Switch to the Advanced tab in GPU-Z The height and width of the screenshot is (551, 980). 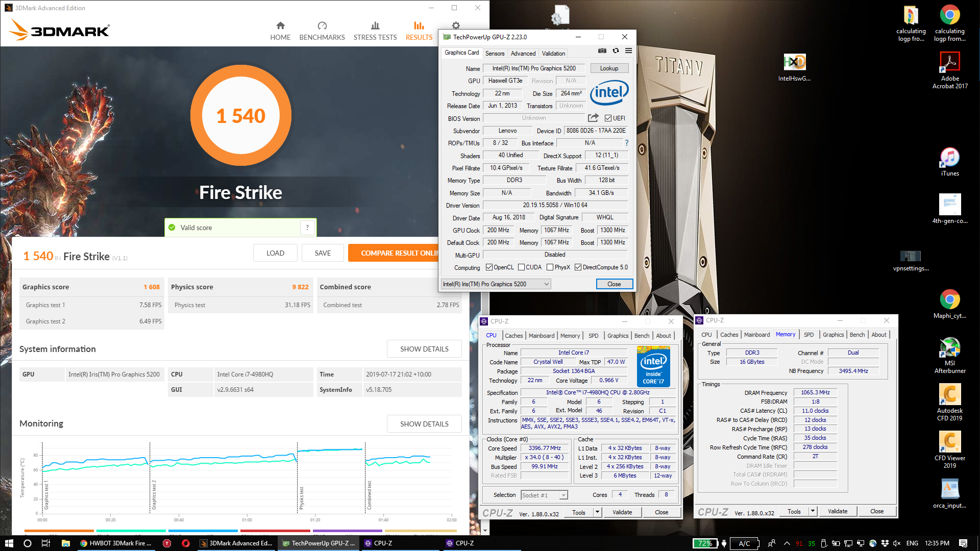pyautogui.click(x=523, y=54)
